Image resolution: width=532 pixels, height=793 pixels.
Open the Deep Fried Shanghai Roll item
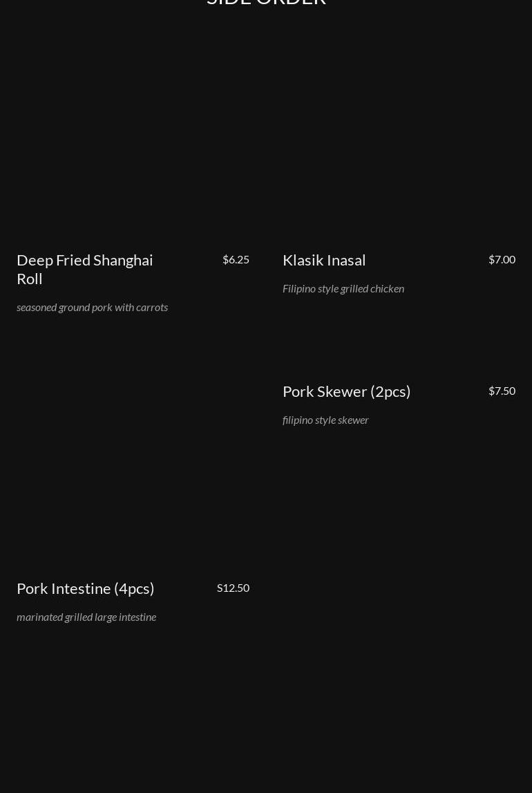[85, 269]
